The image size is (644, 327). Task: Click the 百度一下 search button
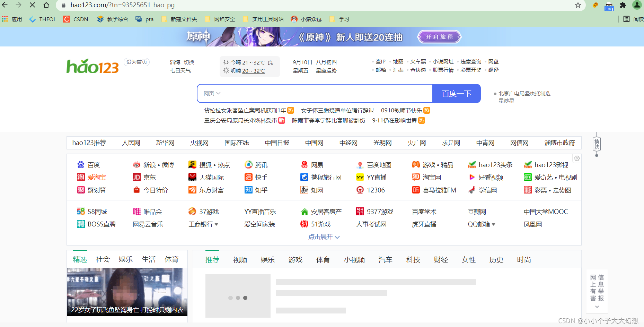pyautogui.click(x=456, y=93)
